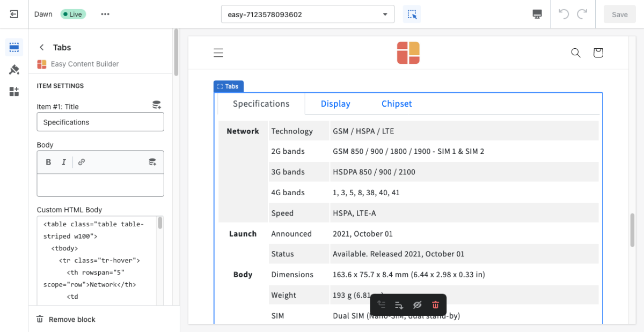This screenshot has width=644, height=332.
Task: Click the Item #1 Title input field
Action: [x=100, y=122]
